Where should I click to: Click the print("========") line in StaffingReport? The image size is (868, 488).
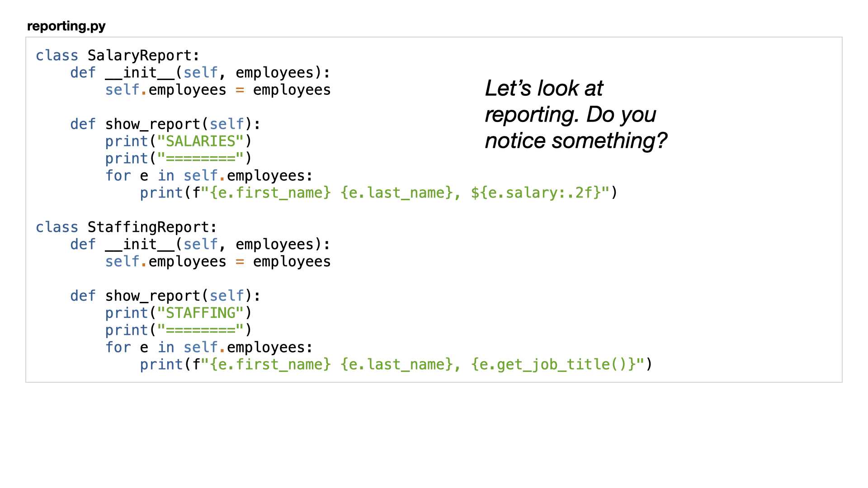tap(179, 330)
